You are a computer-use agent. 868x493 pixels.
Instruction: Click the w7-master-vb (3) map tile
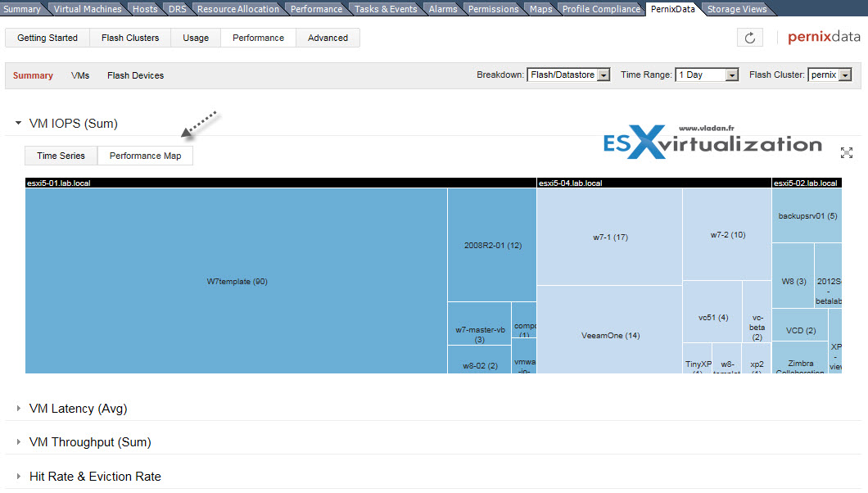(479, 323)
